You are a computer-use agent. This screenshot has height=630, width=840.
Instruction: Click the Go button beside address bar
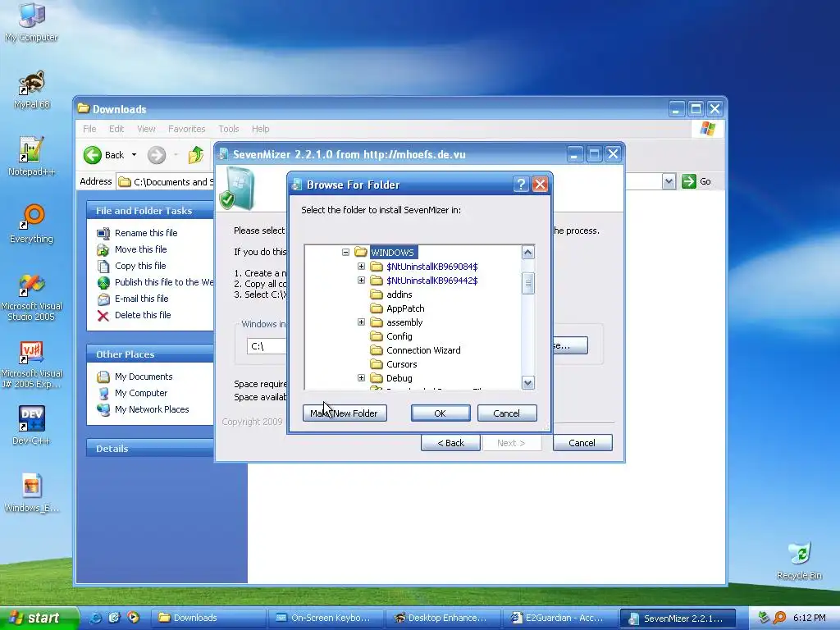click(x=696, y=181)
